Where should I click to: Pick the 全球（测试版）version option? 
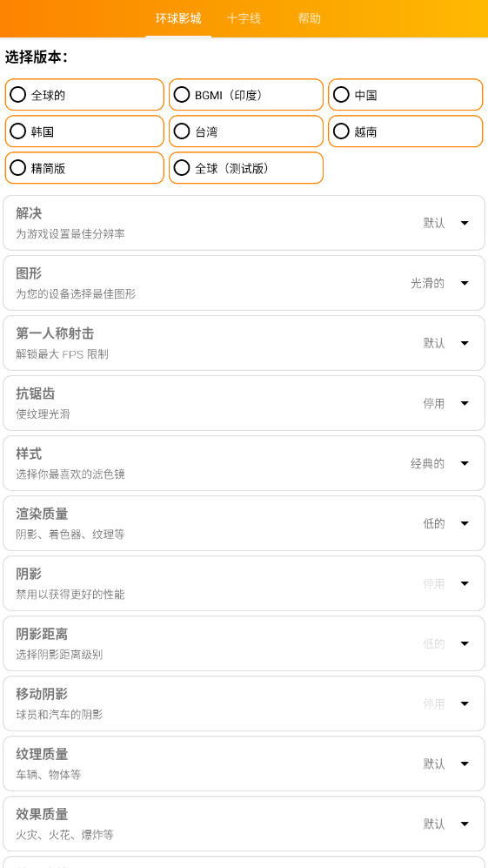(x=245, y=168)
